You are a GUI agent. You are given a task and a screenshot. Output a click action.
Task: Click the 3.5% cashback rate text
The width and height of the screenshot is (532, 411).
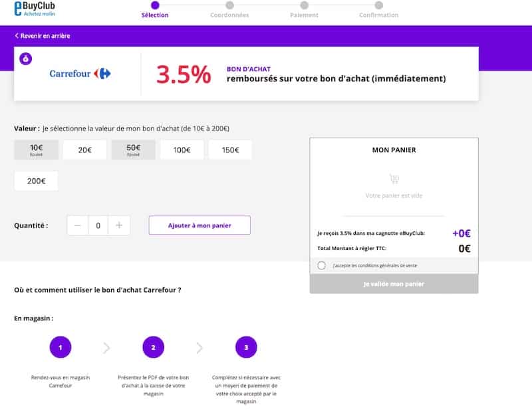tap(184, 74)
